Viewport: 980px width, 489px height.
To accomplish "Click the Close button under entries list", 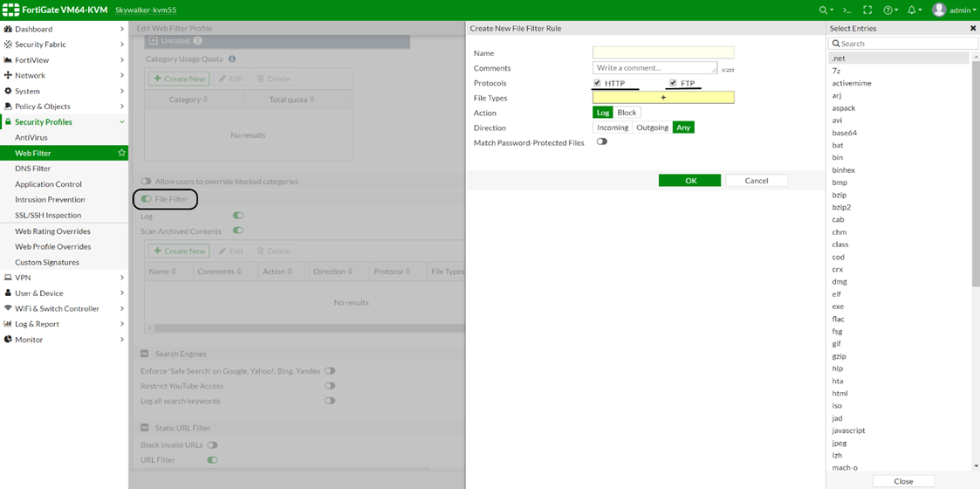I will click(x=904, y=481).
